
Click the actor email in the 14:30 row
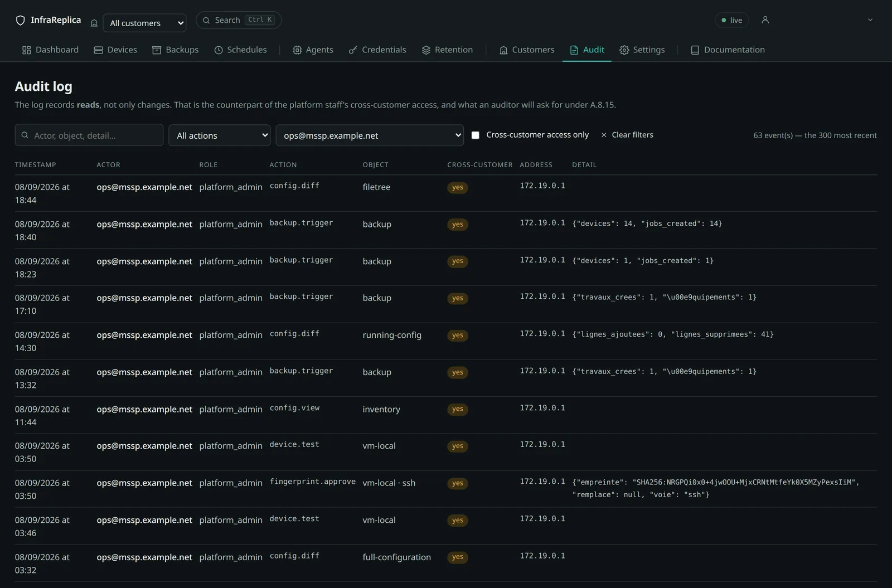pyautogui.click(x=144, y=335)
